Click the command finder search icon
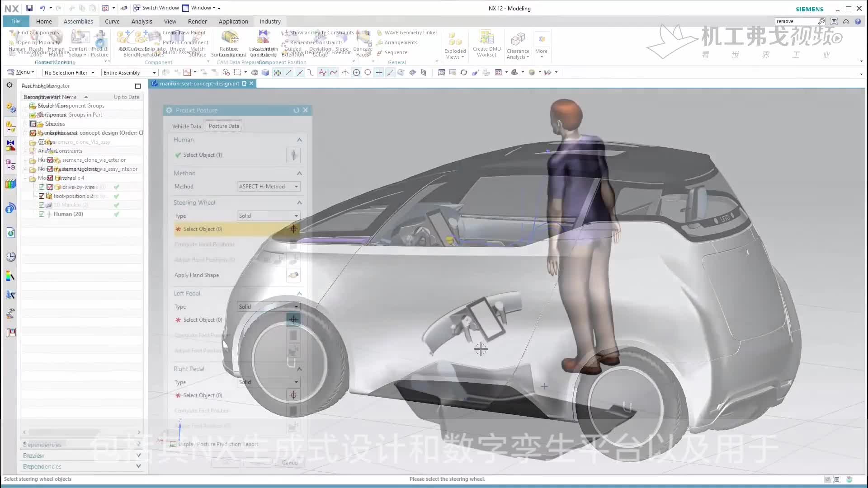 point(821,21)
